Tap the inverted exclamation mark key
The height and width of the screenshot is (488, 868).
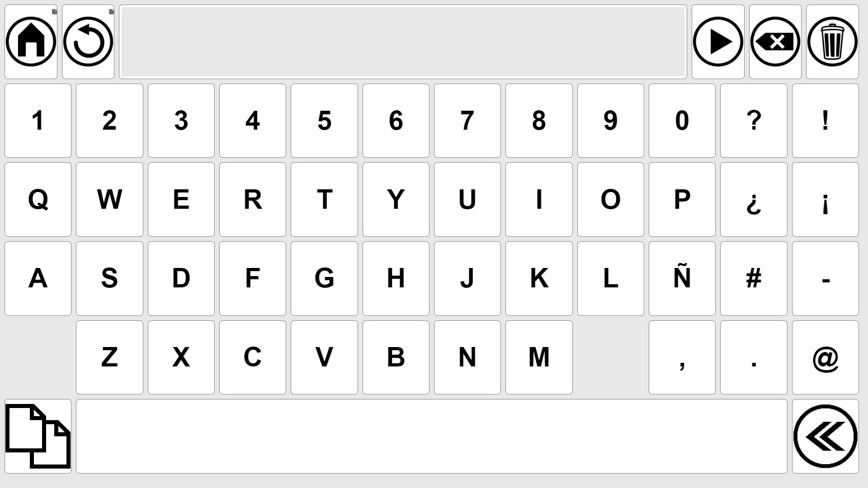tap(826, 199)
